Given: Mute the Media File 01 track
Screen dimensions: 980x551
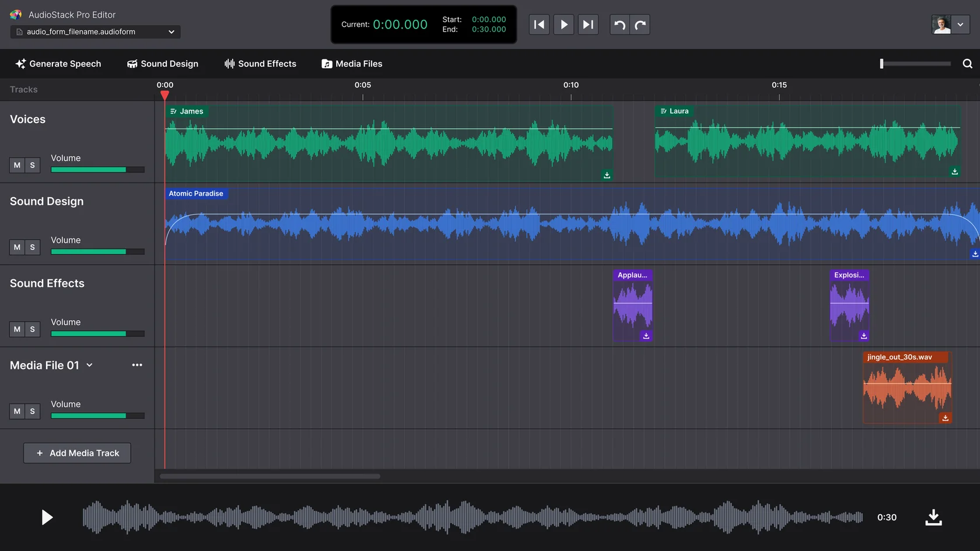Looking at the screenshot, I should (17, 411).
